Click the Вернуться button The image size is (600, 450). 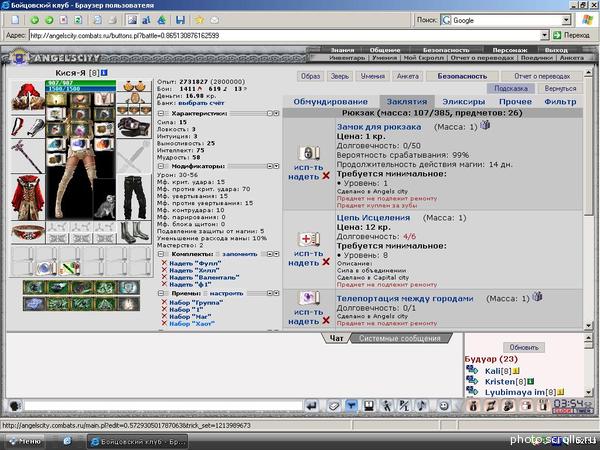point(560,88)
